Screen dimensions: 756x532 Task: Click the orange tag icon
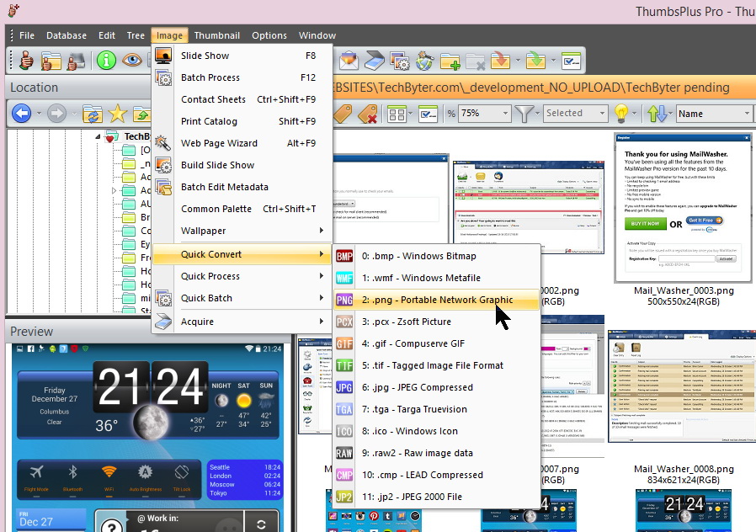point(342,114)
